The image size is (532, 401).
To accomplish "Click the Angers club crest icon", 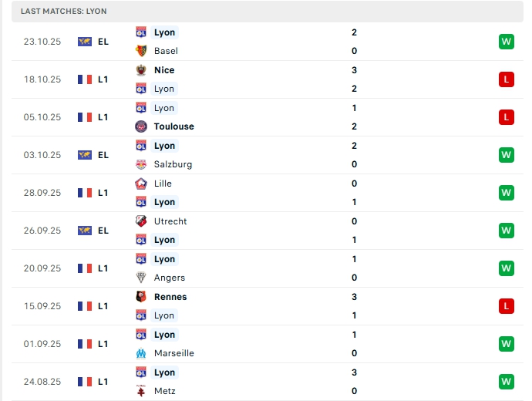I will tap(141, 278).
